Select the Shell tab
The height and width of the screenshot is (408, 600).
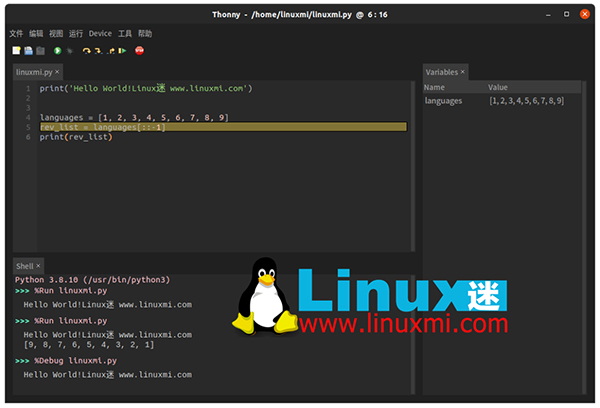click(x=24, y=266)
